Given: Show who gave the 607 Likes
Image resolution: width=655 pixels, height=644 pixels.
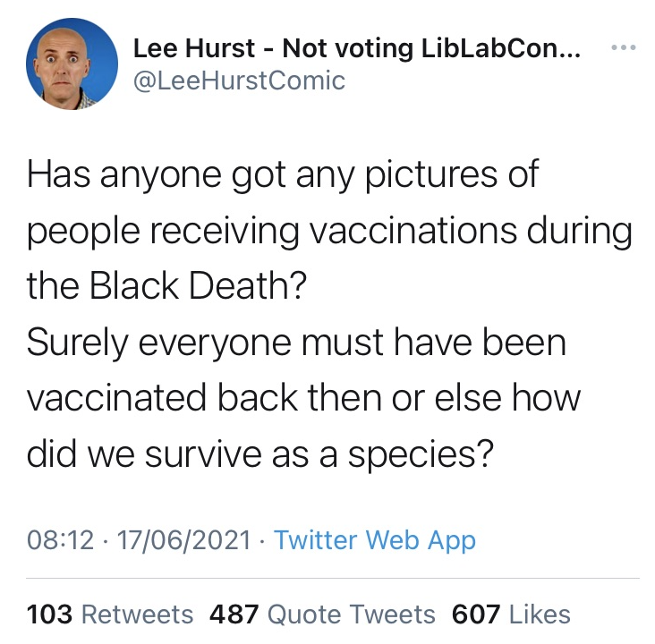Looking at the screenshot, I should [511, 614].
